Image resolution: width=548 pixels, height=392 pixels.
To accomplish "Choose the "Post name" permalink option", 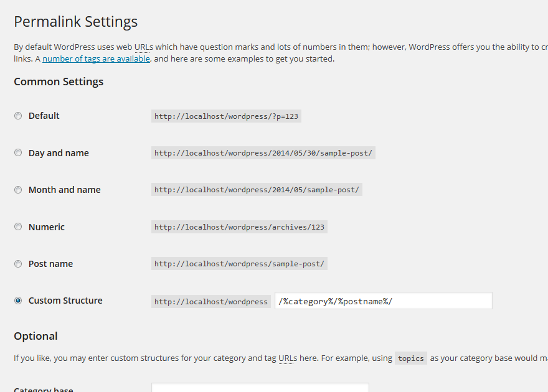I will (18, 263).
